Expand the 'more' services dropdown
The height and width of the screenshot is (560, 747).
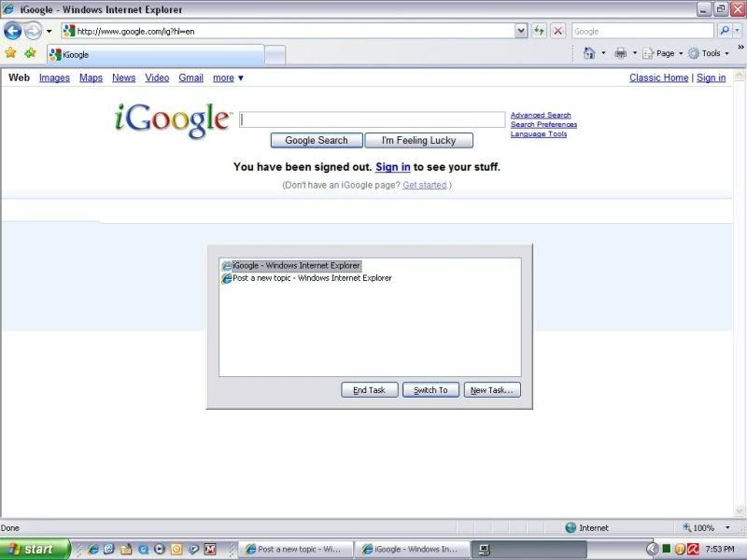(x=228, y=77)
